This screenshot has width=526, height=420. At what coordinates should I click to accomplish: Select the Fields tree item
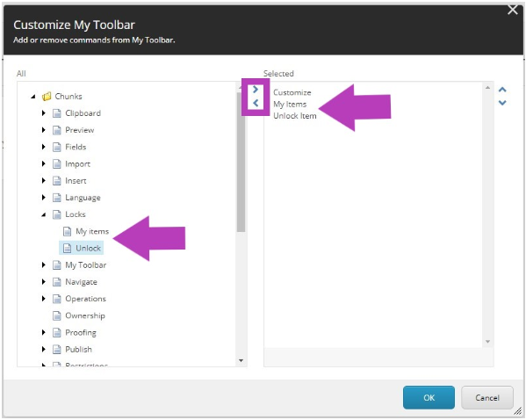click(x=76, y=147)
